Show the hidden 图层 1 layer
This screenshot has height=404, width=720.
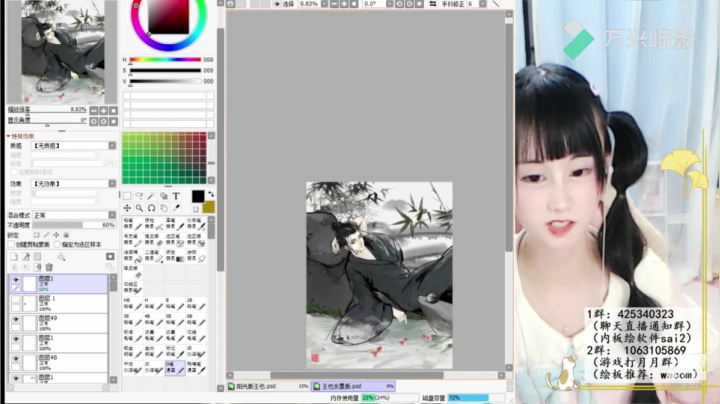[16, 299]
